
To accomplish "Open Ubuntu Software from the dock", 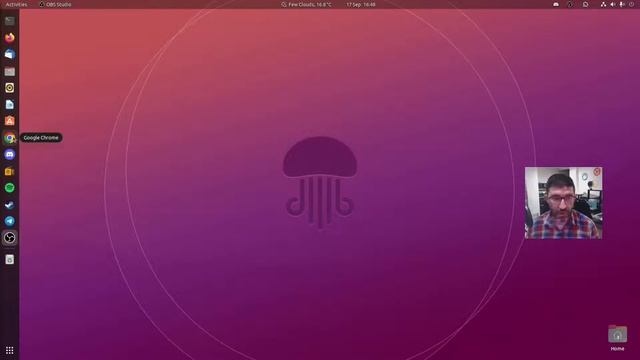I will click(9, 121).
